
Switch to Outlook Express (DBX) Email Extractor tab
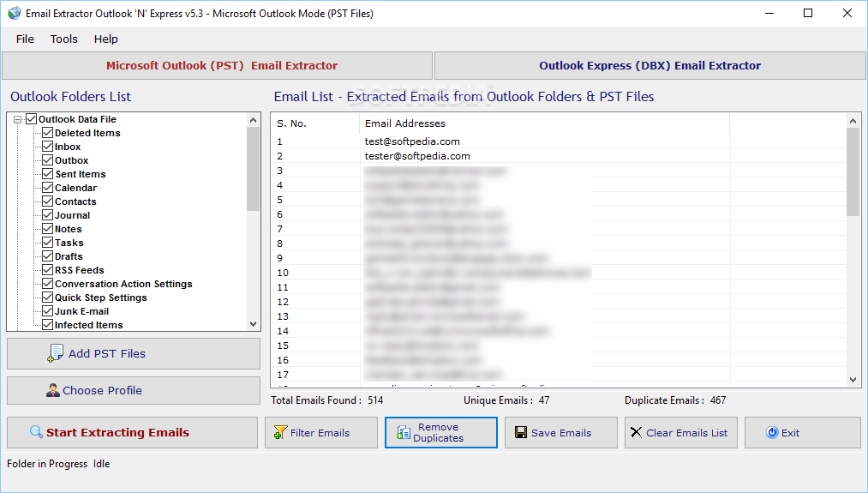click(650, 66)
